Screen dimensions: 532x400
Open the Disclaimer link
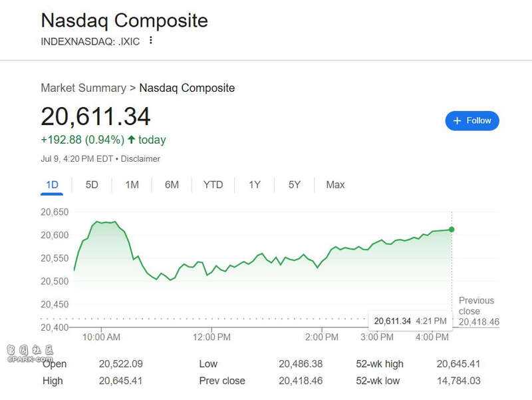(140, 158)
